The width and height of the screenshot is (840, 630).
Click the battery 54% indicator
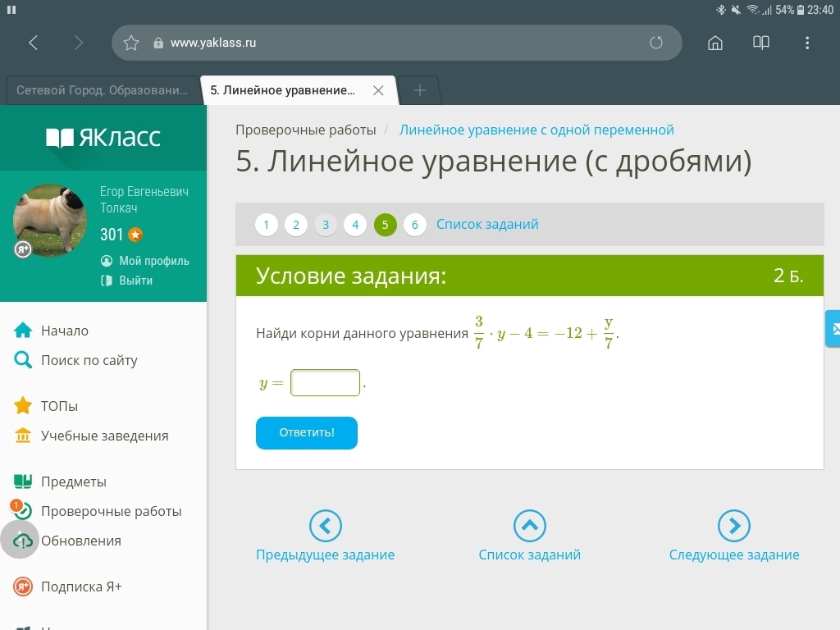pyautogui.click(x=790, y=10)
